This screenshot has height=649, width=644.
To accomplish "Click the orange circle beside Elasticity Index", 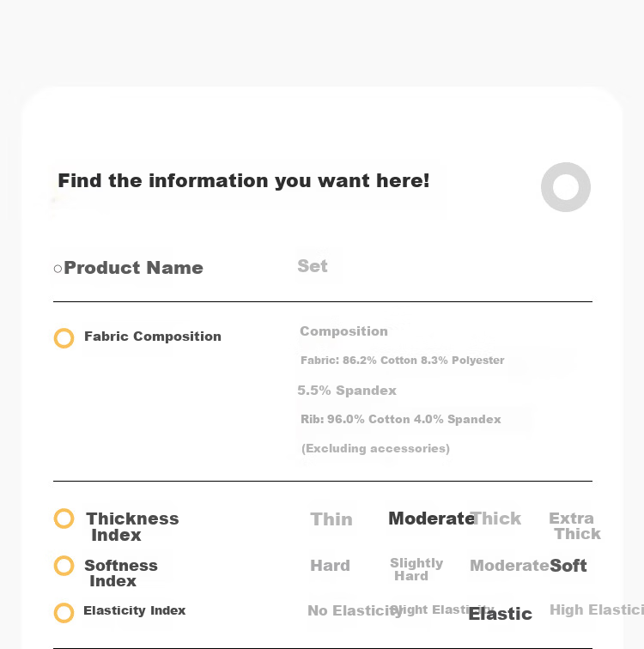I will pyautogui.click(x=64, y=613).
